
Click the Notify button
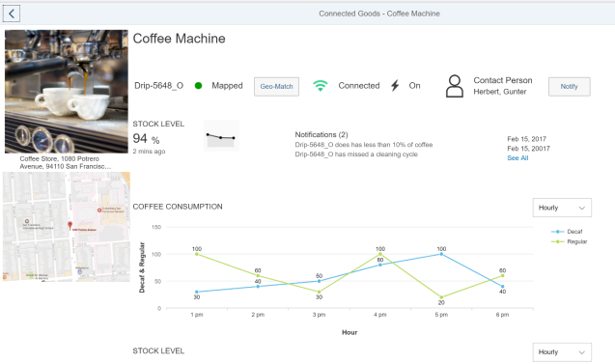tap(569, 86)
